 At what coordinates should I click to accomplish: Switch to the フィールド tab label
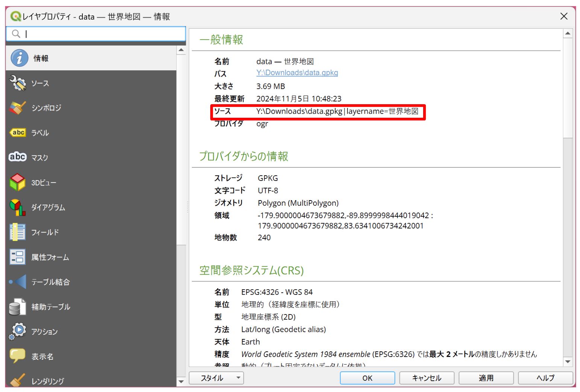click(45, 232)
